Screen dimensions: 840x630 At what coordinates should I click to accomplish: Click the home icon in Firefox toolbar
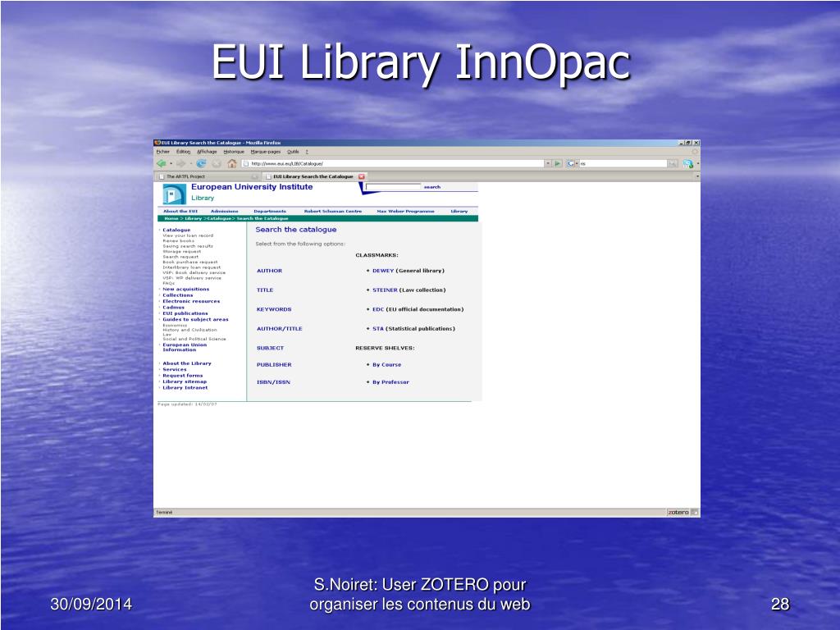pyautogui.click(x=231, y=163)
